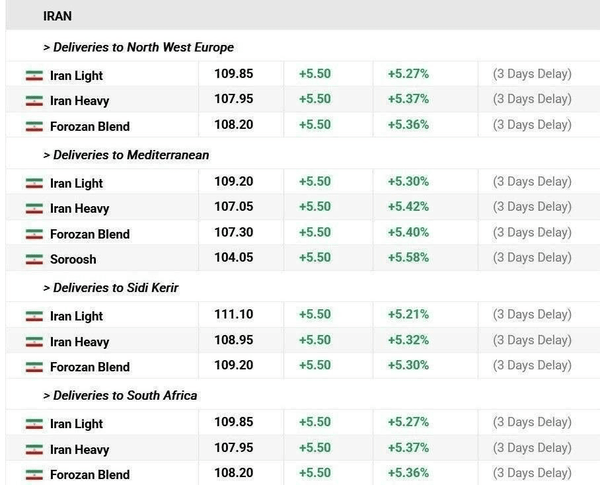Click the flag next to Iran Light under North West Europe
The image size is (600, 485).
coord(34,76)
